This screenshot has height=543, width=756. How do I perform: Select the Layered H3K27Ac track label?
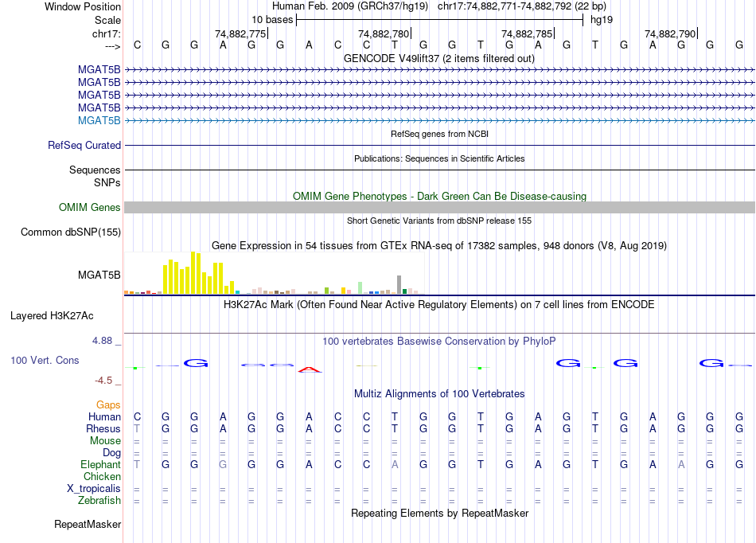(x=52, y=316)
